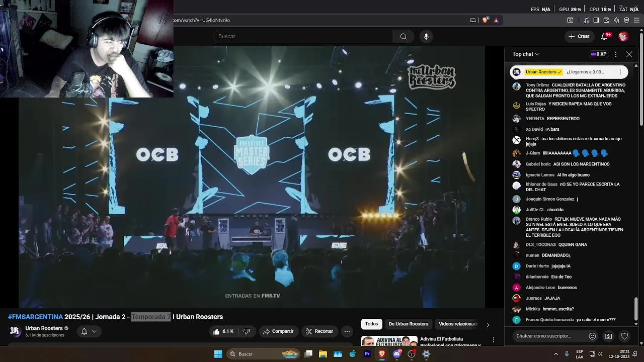Click taskbar microphone tray icon

(567, 354)
